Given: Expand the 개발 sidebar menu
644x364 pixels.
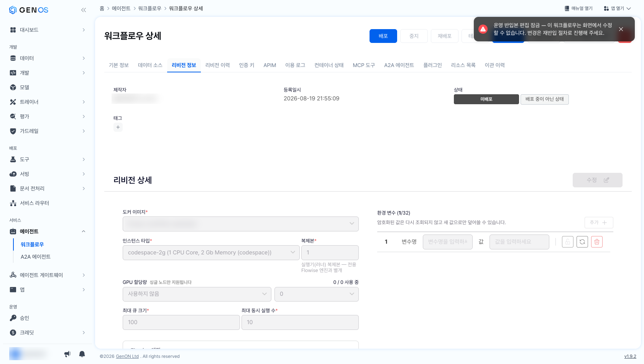Looking at the screenshot, I should 48,73.
